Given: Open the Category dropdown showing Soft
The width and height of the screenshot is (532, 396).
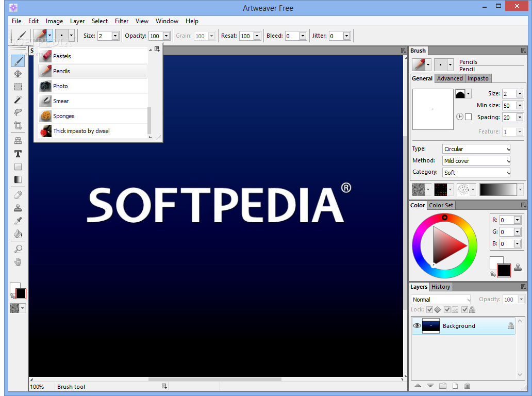Looking at the screenshot, I should pyautogui.click(x=476, y=173).
